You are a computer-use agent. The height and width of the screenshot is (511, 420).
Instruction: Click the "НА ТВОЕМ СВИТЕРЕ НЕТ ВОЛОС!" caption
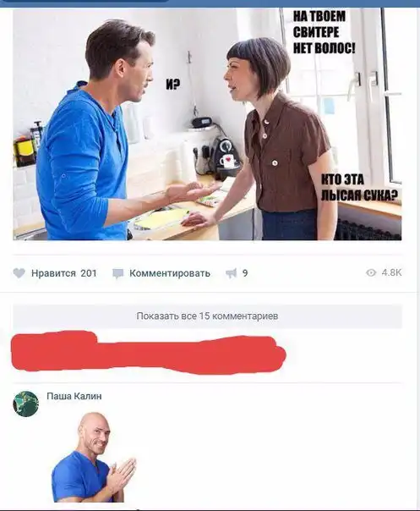pyautogui.click(x=324, y=32)
